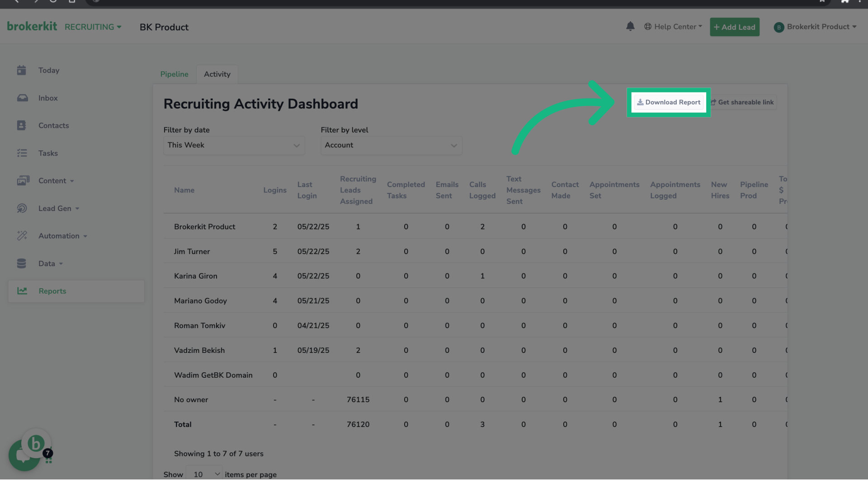
Task: Open the Filter by level dropdown
Action: click(x=392, y=145)
